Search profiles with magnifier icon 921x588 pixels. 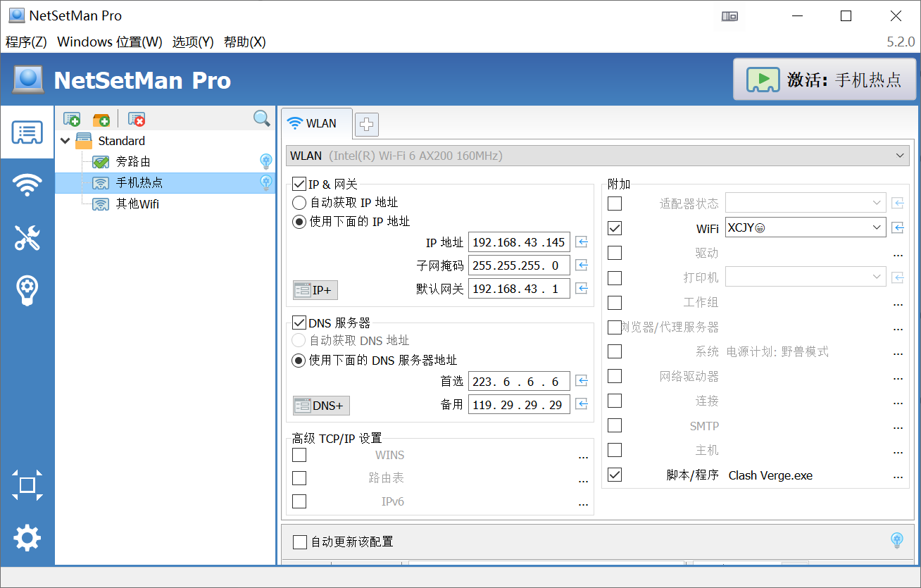(262, 118)
